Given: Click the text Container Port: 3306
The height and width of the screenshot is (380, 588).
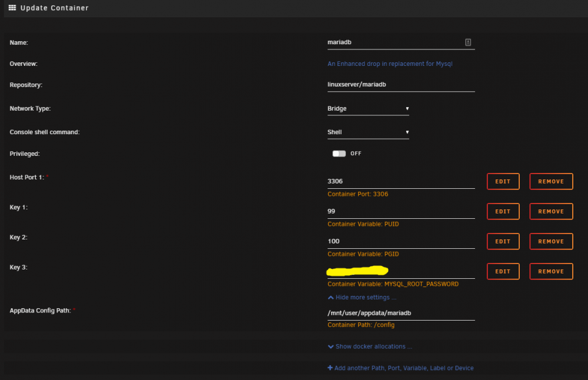Looking at the screenshot, I should (358, 194).
